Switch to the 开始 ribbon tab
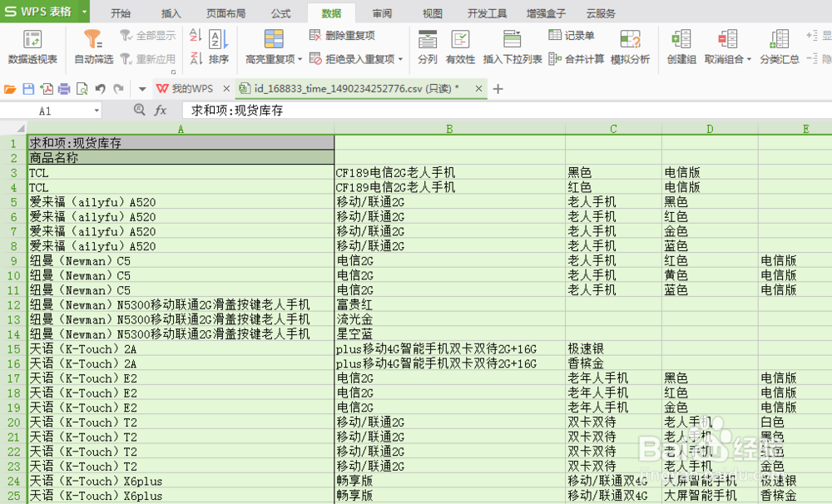 (x=121, y=13)
